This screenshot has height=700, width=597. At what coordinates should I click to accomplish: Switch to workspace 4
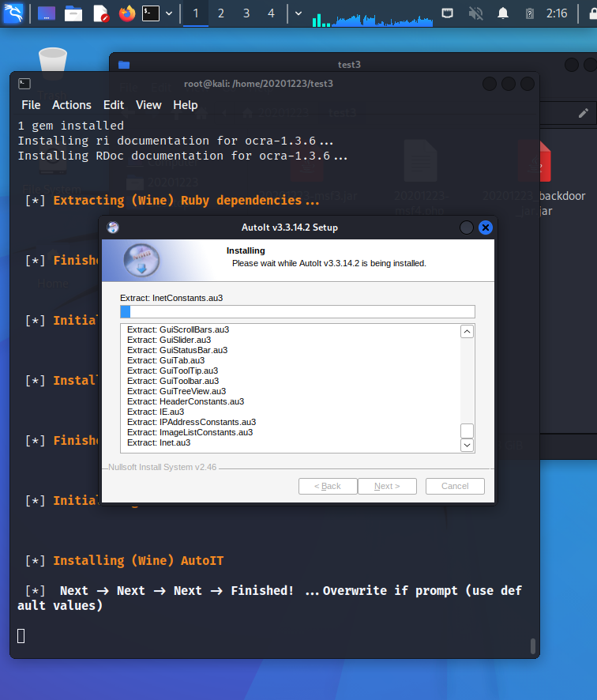tap(271, 13)
